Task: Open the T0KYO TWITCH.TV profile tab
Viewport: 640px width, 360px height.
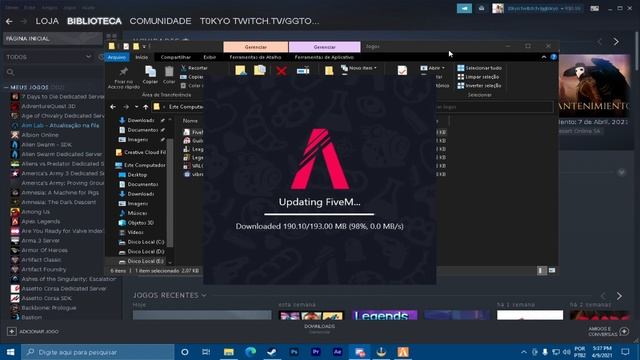Action: [x=260, y=21]
